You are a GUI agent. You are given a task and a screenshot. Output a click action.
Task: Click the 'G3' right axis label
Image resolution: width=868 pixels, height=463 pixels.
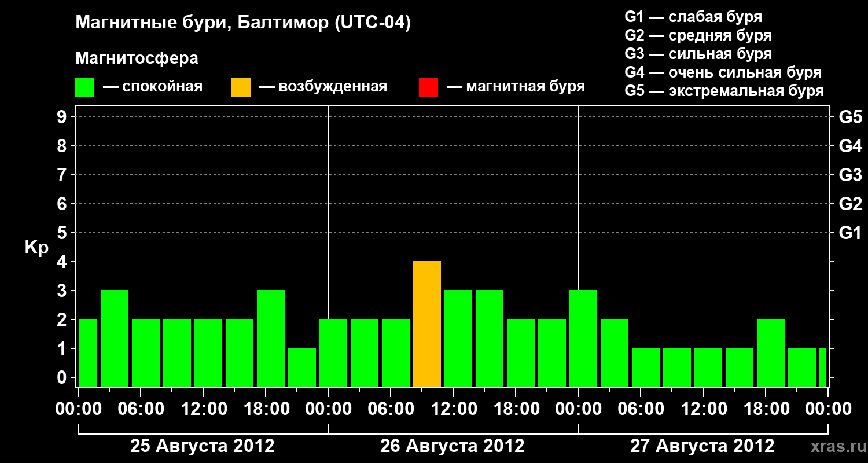coord(850,175)
